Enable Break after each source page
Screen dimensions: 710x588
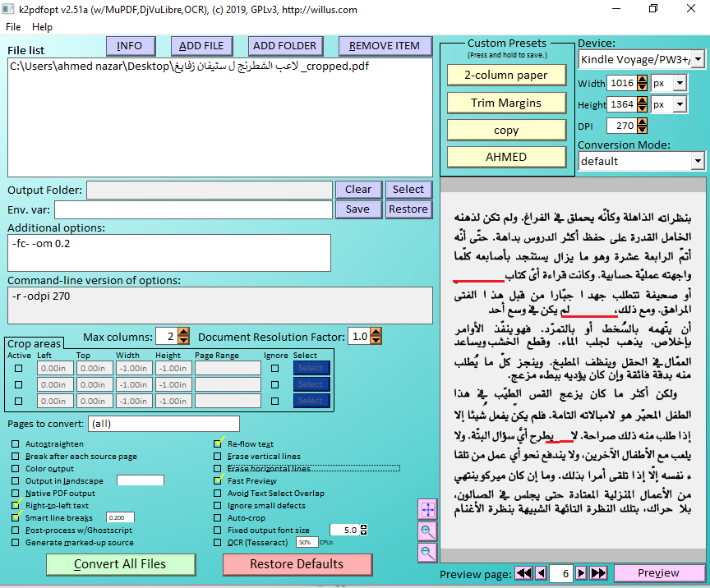coord(16,456)
